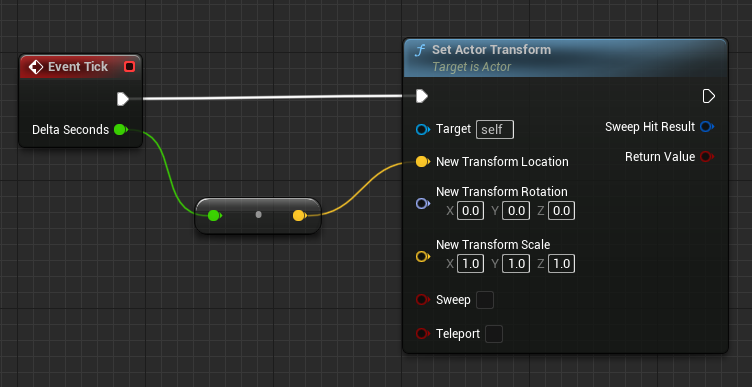Click the New Transform Location yellow pin
The image size is (752, 387).
pos(423,162)
